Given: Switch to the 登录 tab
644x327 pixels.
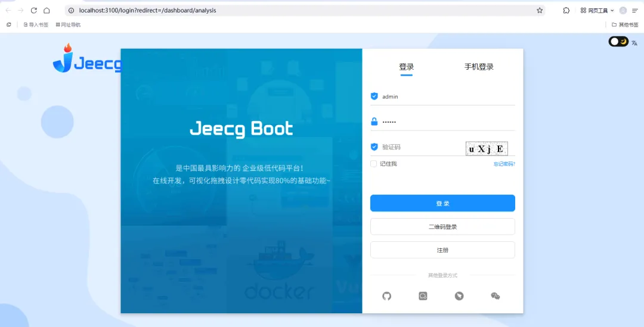Looking at the screenshot, I should pyautogui.click(x=406, y=67).
